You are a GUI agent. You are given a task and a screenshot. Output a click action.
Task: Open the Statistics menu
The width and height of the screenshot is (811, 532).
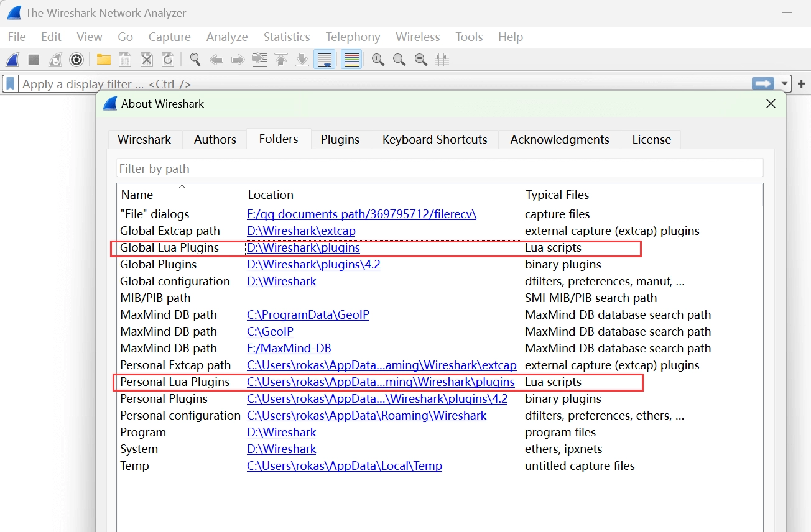tap(286, 37)
